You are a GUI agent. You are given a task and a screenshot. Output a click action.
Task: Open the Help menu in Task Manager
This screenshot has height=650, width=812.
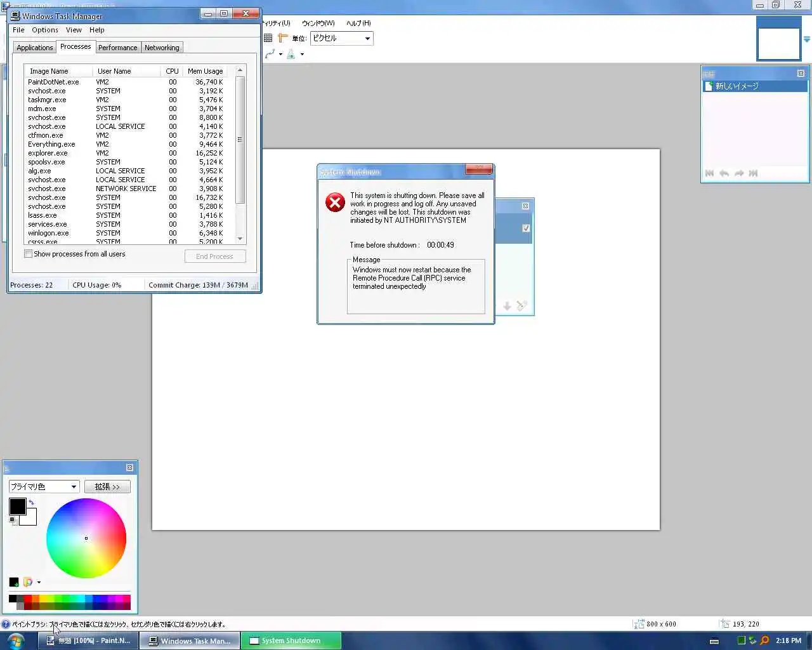pos(96,30)
